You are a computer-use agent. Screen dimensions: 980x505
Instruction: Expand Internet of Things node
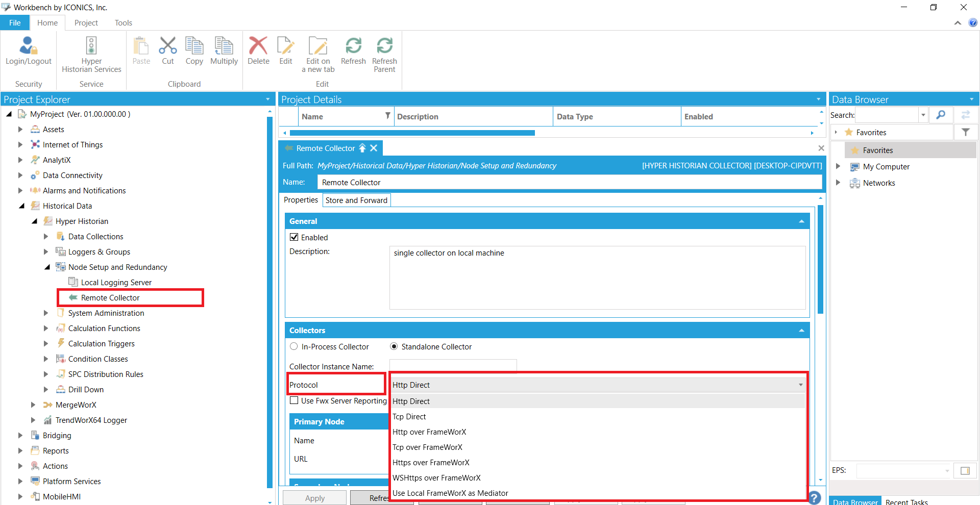(20, 145)
